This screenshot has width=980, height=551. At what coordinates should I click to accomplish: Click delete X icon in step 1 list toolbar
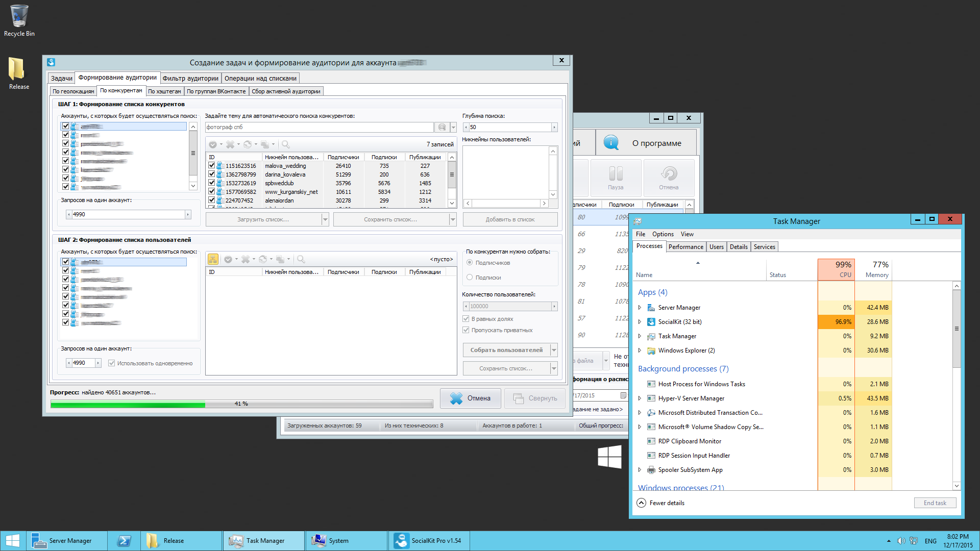point(230,144)
